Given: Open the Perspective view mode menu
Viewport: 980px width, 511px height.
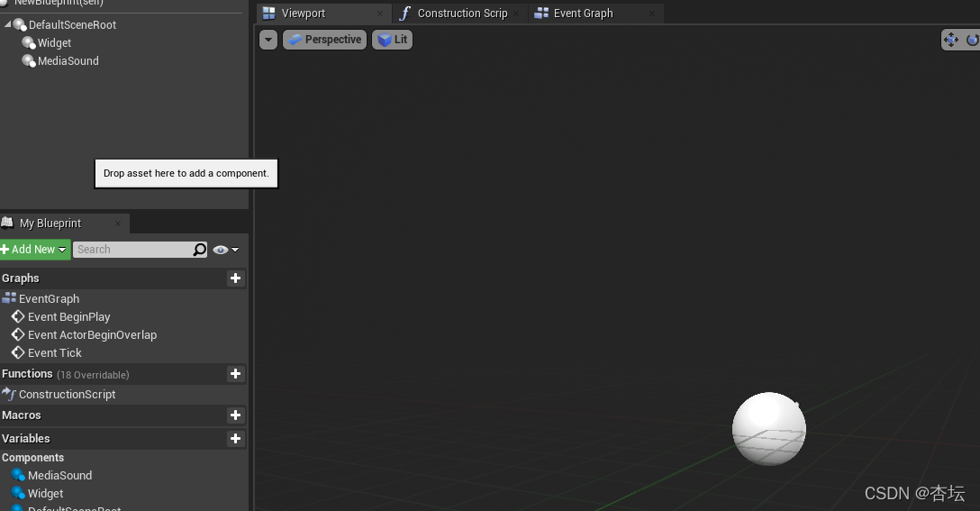Looking at the screenshot, I should [x=324, y=40].
